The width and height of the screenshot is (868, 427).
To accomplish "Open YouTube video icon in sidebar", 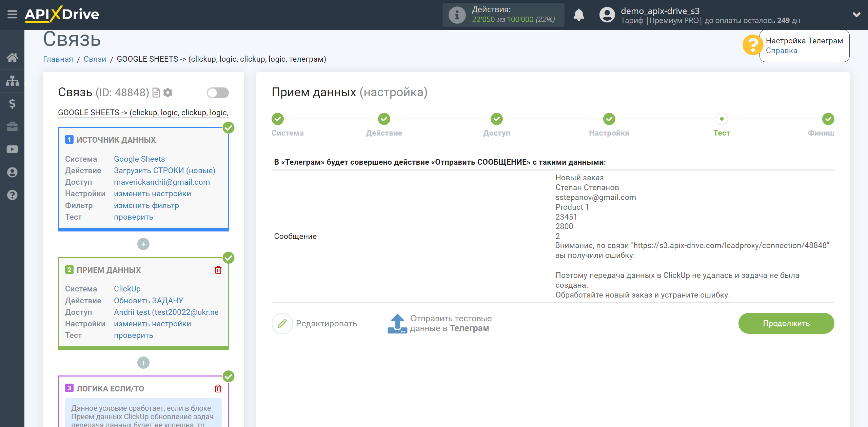I will pyautogui.click(x=12, y=149).
